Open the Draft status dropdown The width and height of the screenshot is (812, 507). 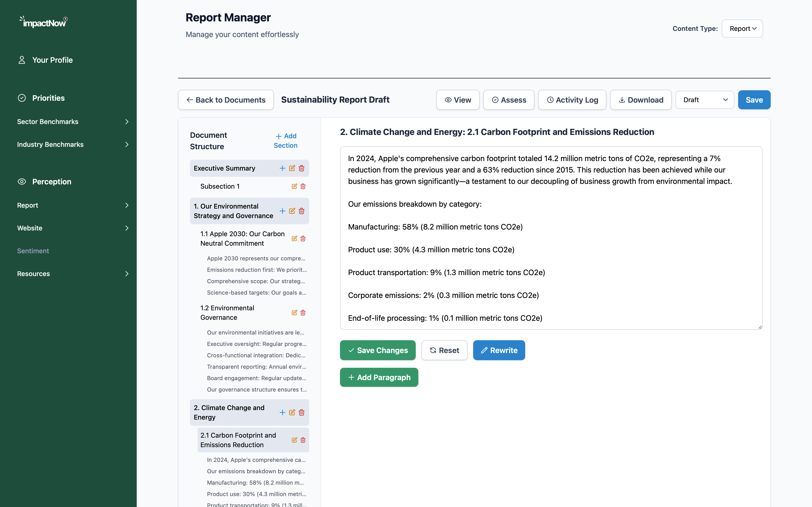[704, 100]
